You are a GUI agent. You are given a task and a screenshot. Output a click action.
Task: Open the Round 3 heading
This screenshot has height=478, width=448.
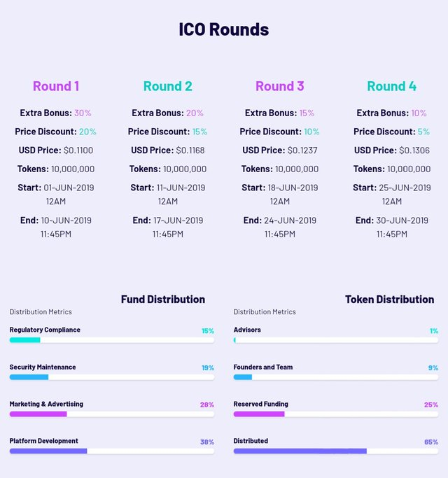[x=280, y=86]
